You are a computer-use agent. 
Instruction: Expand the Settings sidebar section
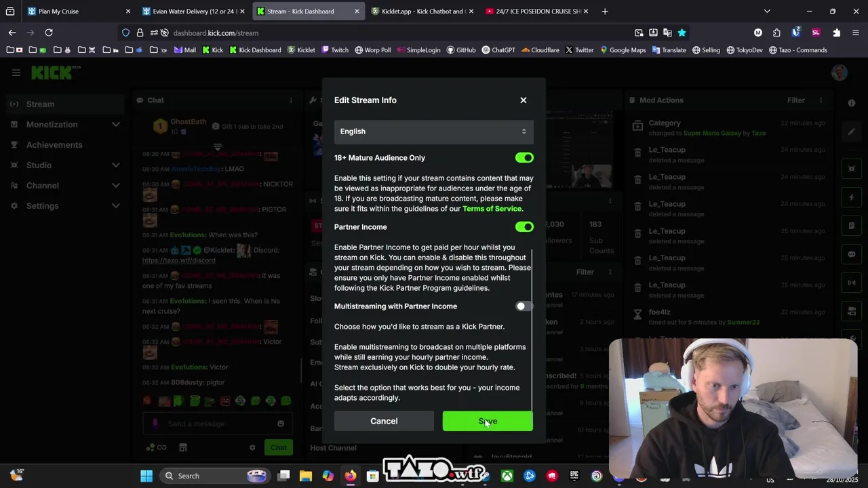[x=66, y=206]
